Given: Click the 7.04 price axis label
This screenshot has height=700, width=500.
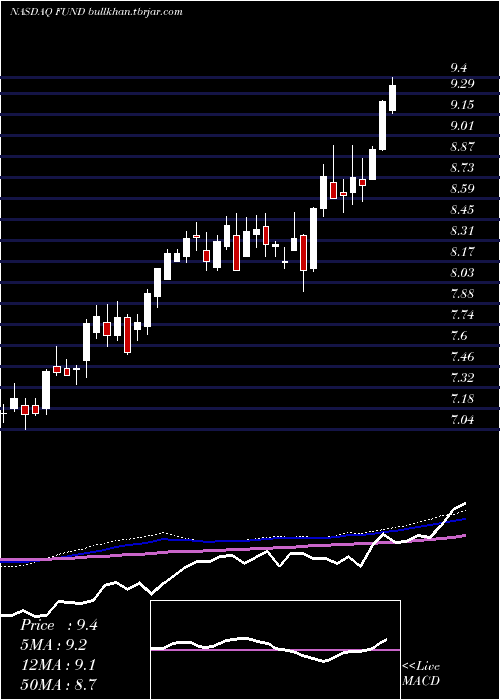Looking at the screenshot, I should pyautogui.click(x=462, y=420).
